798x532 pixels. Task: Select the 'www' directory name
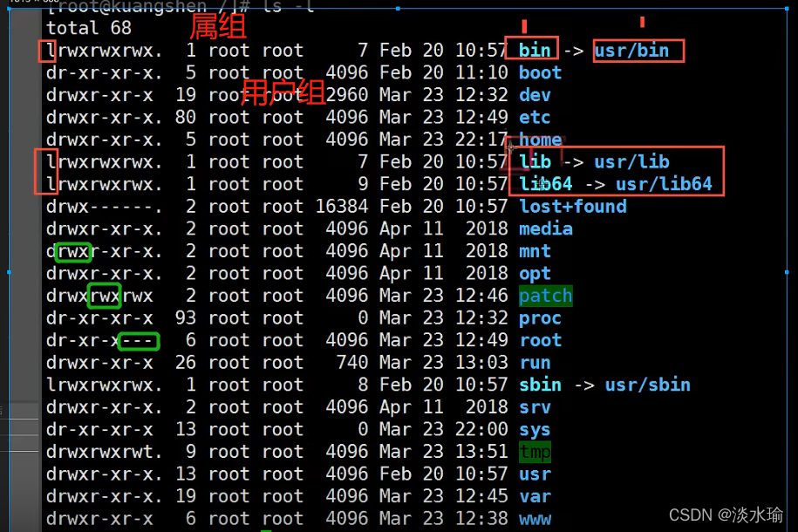coord(535,519)
